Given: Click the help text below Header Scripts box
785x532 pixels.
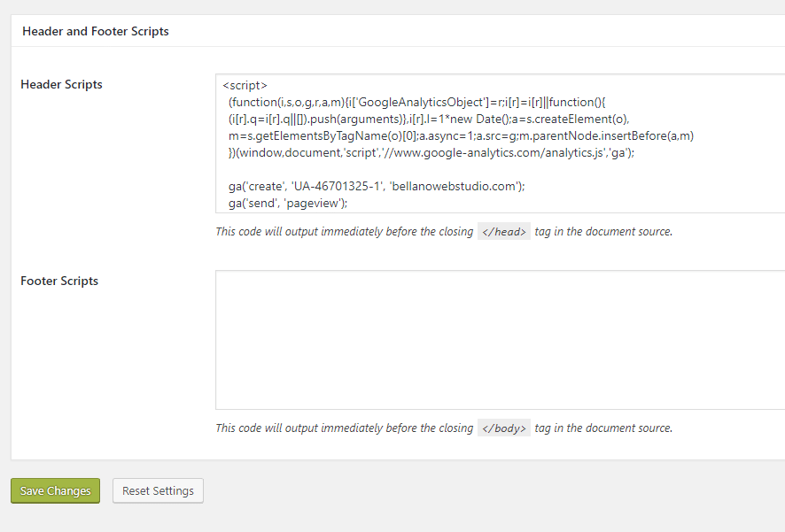Looking at the screenshot, I should click(x=444, y=232).
